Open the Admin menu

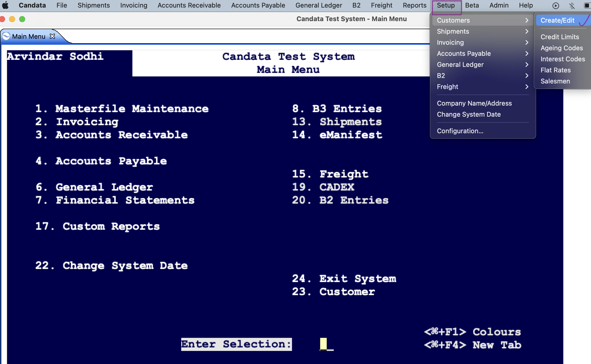[499, 5]
